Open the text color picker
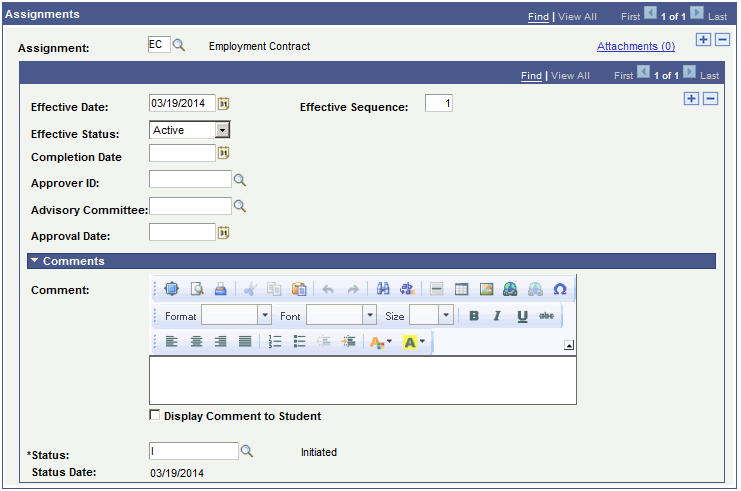The width and height of the screenshot is (741, 491). [x=381, y=342]
